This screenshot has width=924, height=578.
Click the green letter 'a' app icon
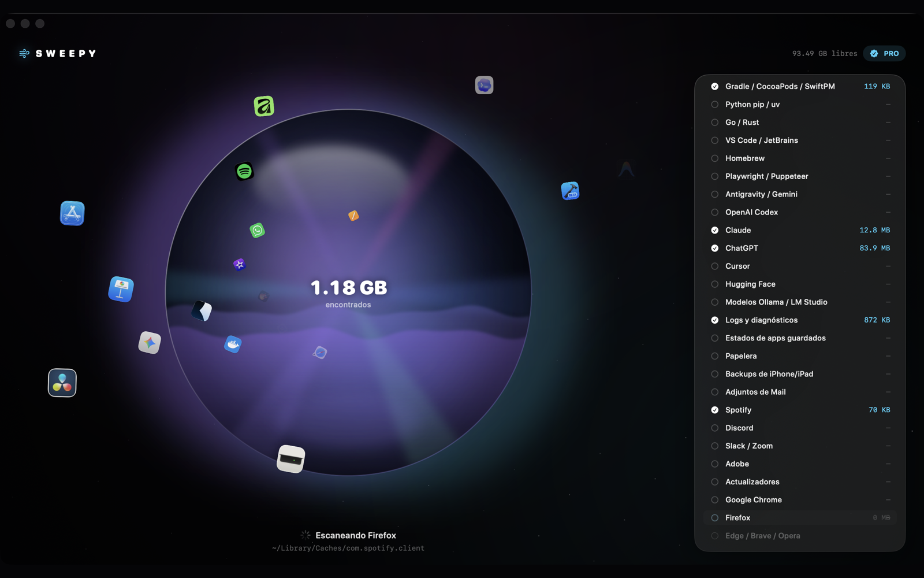[x=264, y=106]
